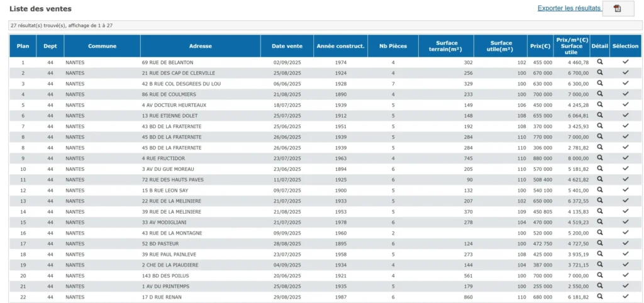The image size is (644, 303).
Task: Open detail magnifier for 21 RUE DES CAP DE CLERVILLE
Action: 600,73
